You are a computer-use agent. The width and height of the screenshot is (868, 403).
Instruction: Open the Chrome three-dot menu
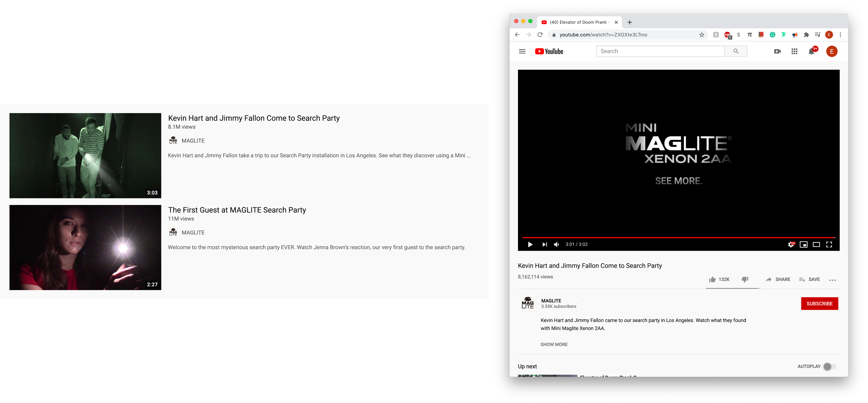[x=840, y=35]
